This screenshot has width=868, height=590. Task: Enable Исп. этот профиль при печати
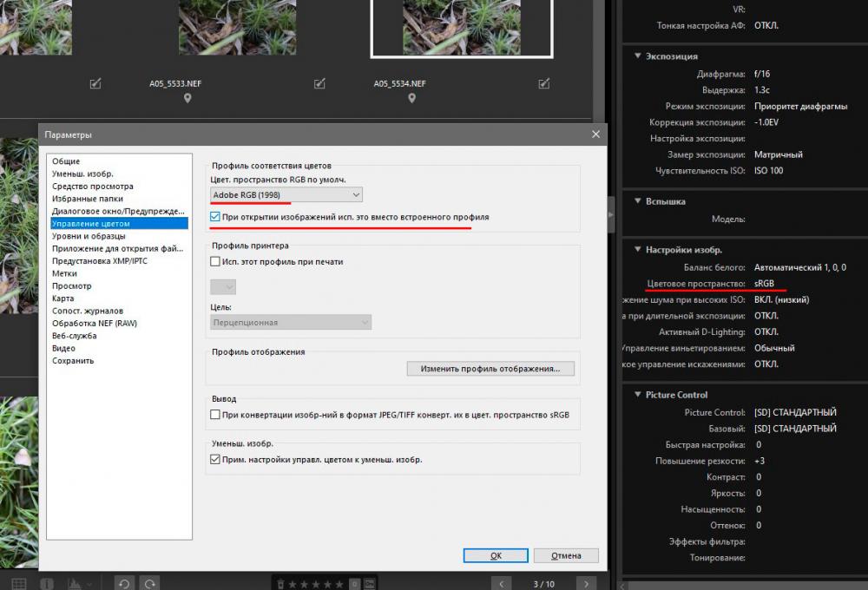[214, 261]
